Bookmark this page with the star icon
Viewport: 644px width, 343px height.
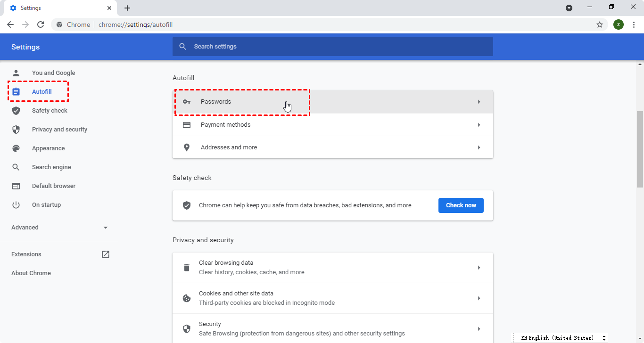600,24
